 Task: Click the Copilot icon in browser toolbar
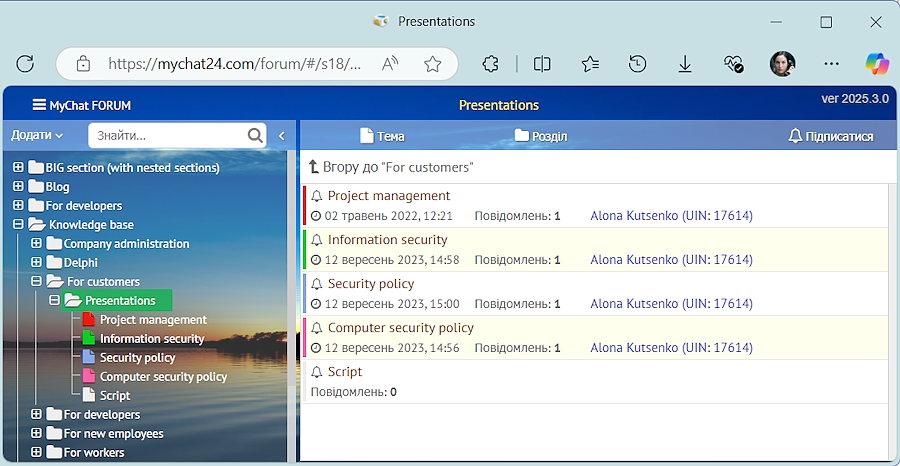point(877,64)
